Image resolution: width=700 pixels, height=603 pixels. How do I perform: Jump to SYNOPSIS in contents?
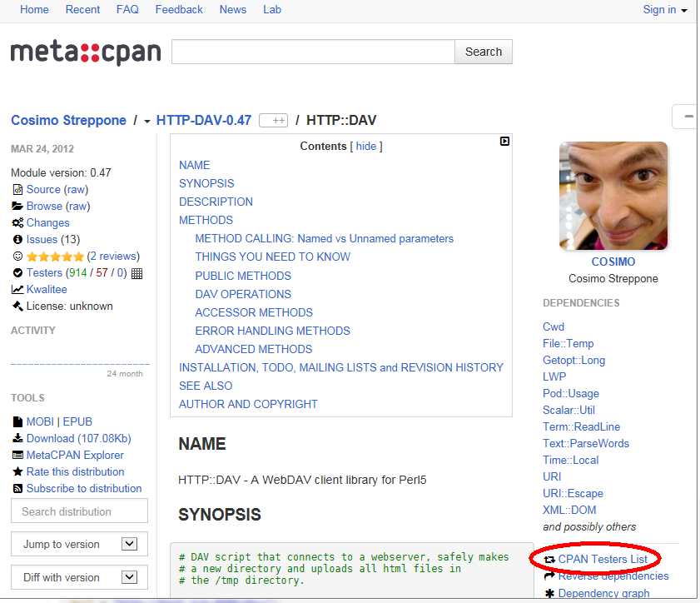coord(206,183)
